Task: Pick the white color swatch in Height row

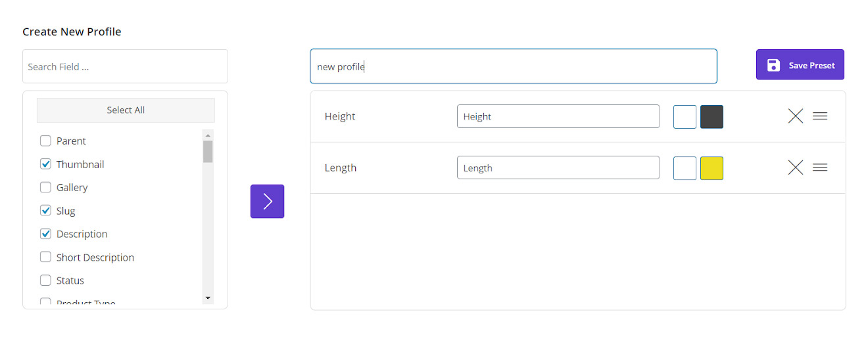Action: pyautogui.click(x=685, y=117)
